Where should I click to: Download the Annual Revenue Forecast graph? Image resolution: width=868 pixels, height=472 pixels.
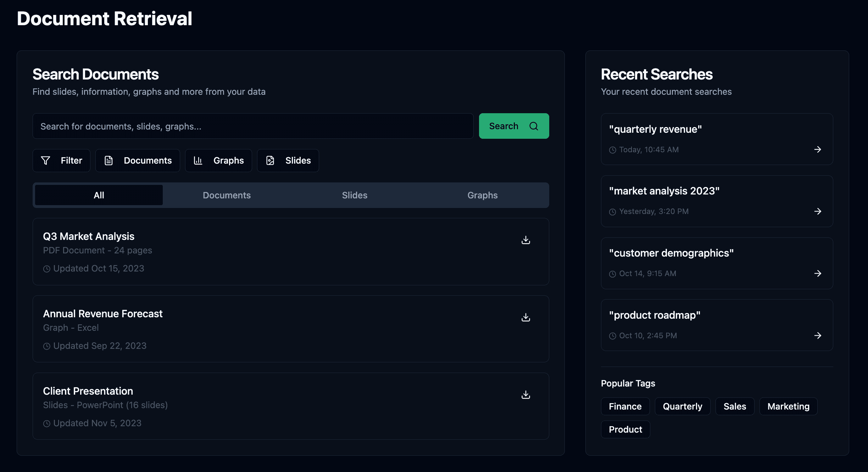click(x=526, y=317)
